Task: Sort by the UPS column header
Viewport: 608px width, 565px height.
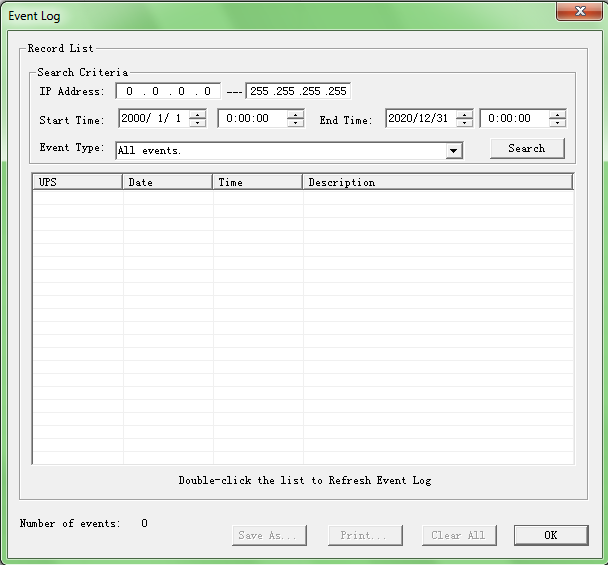Action: pos(78,182)
